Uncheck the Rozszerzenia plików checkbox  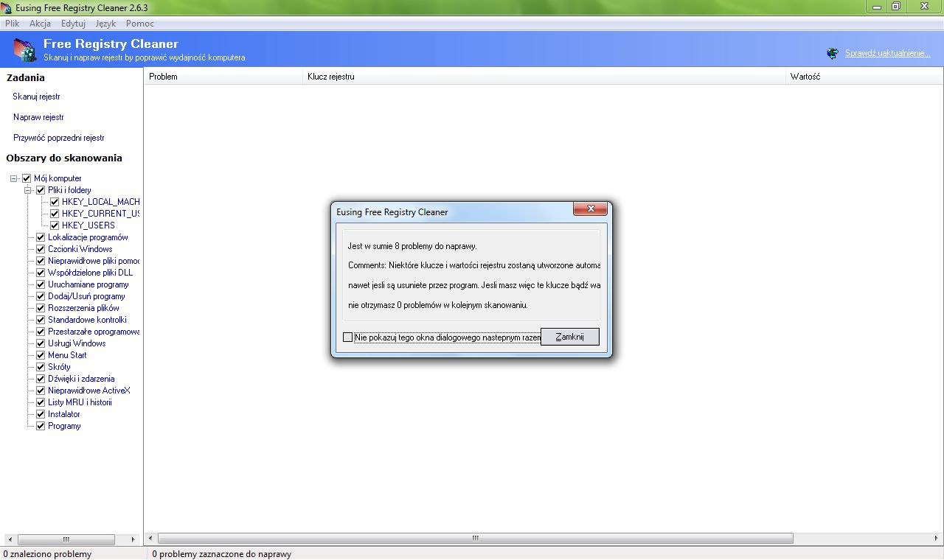pos(41,308)
